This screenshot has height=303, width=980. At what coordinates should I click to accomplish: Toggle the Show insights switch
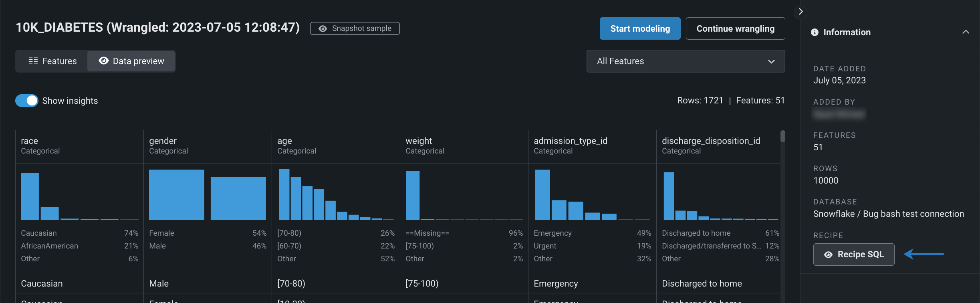(x=27, y=101)
